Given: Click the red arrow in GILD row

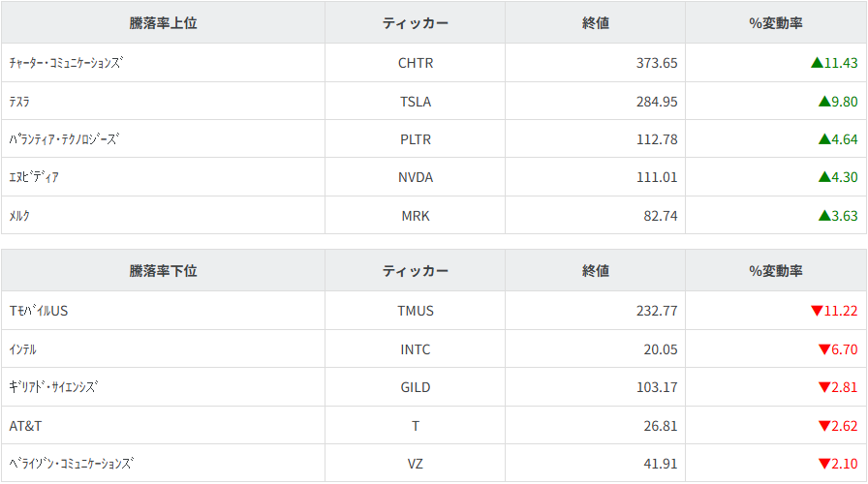Looking at the screenshot, I should (x=824, y=387).
